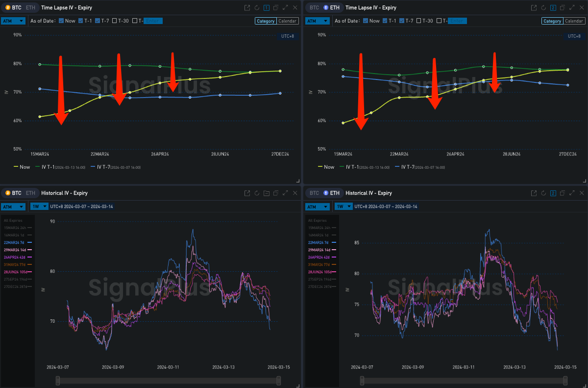588x388 pixels.
Task: Enable T-30 checkbox in BTC Time Lapse panel
Action: point(114,21)
